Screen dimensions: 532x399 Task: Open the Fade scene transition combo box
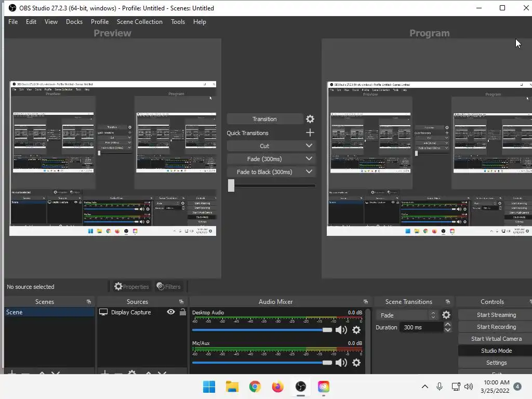(x=406, y=315)
